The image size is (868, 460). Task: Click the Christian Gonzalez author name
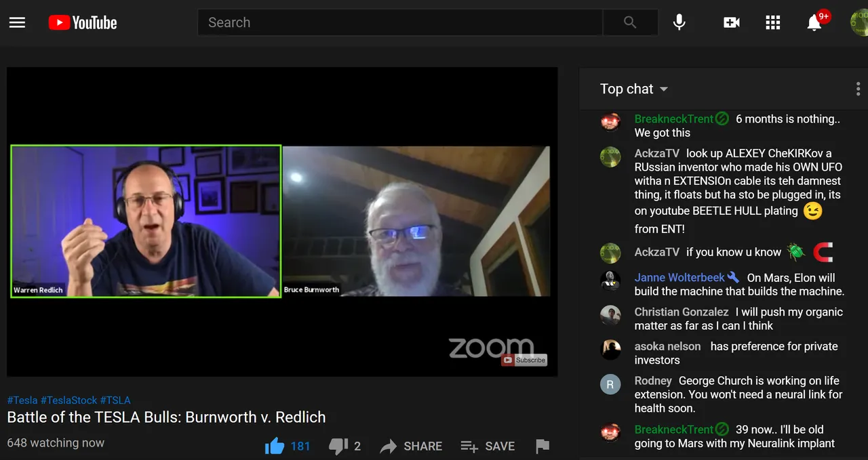(682, 312)
